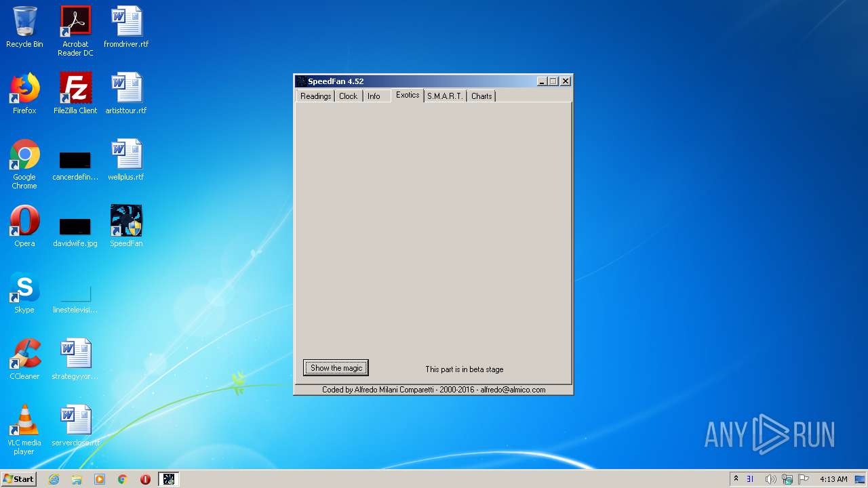Switch to the Readings tab
Image resolution: width=868 pixels, height=488 pixels.
tap(315, 96)
